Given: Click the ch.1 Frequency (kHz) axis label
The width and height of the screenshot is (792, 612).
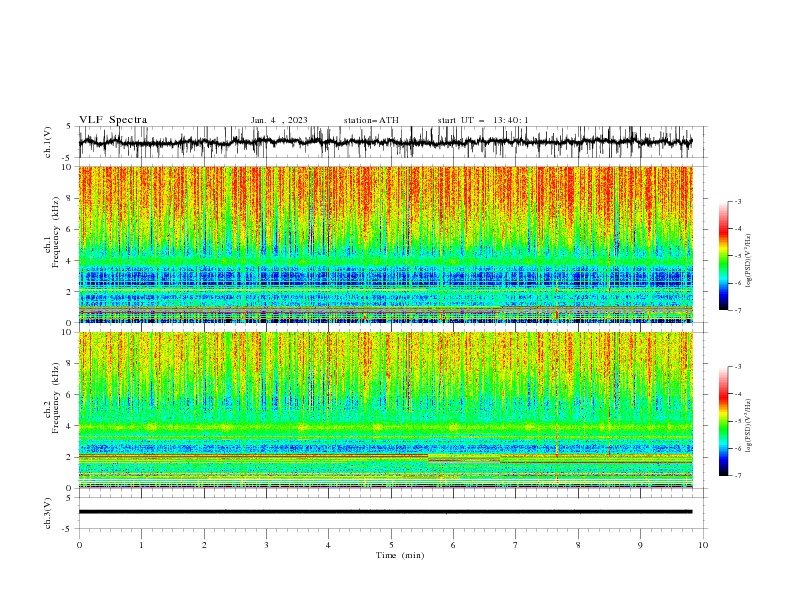Looking at the screenshot, I should (51, 233).
